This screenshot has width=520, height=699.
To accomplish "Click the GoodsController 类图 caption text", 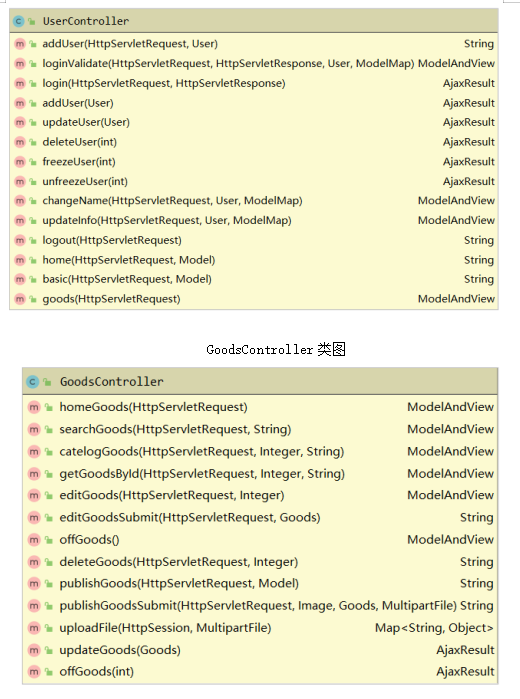I will click(x=276, y=350).
